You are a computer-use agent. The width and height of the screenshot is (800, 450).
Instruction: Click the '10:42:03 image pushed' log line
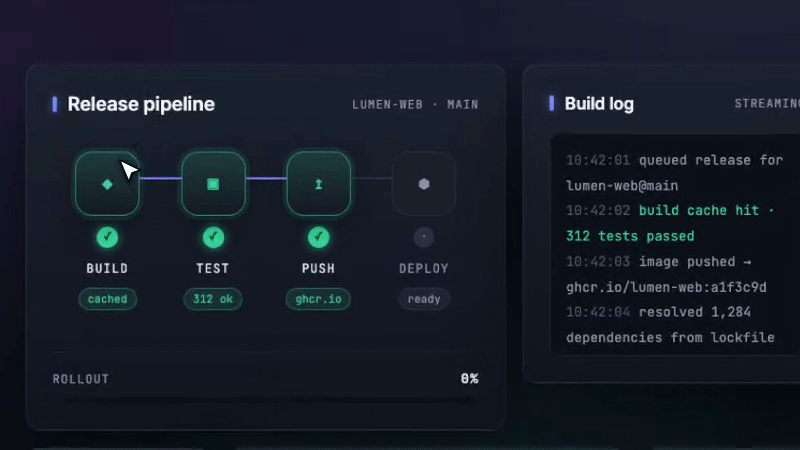[x=659, y=262]
